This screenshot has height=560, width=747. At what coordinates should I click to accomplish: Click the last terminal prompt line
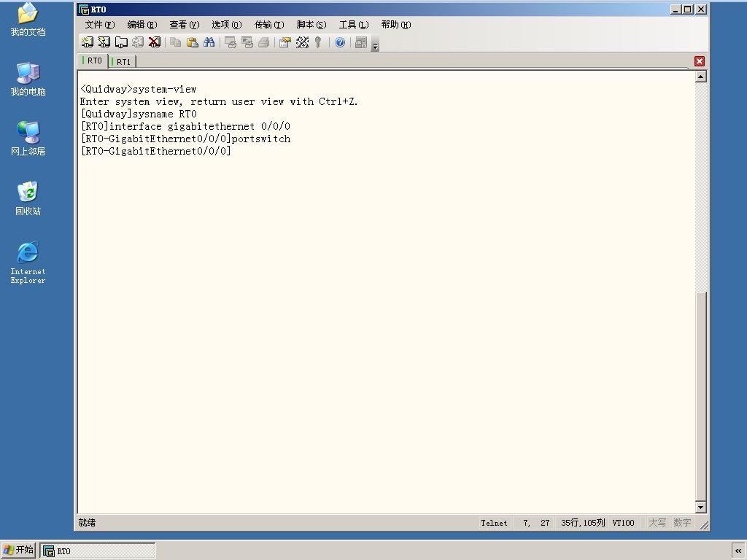156,151
